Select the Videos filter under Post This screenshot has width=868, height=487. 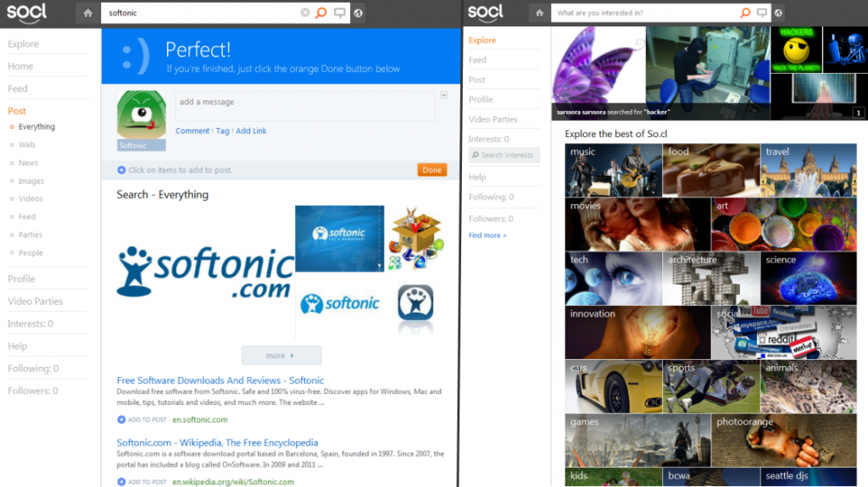point(31,198)
